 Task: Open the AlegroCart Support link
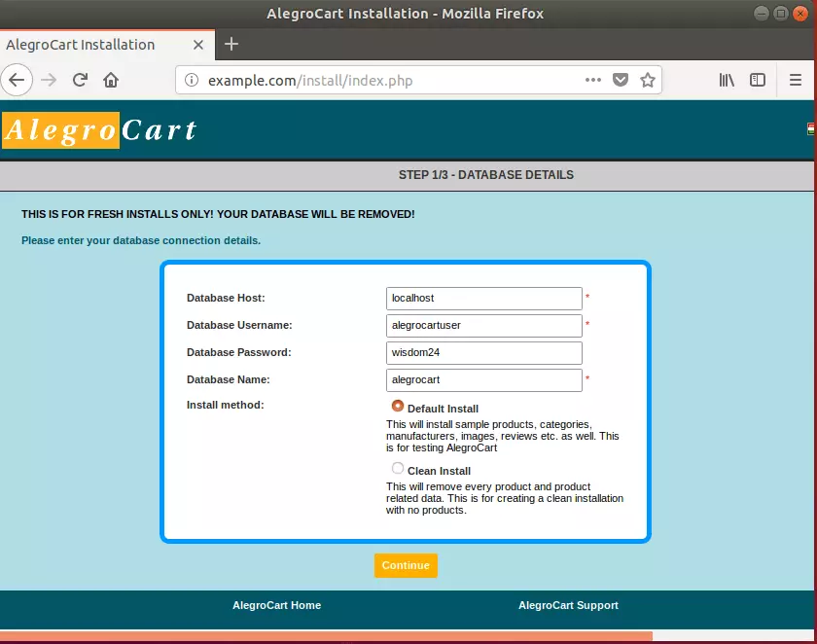point(568,605)
